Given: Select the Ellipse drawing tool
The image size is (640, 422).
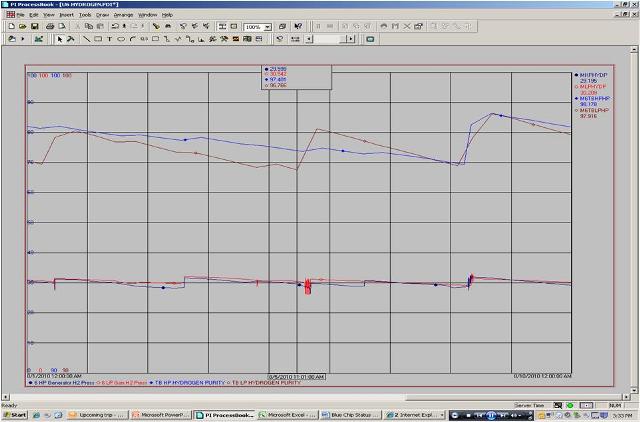Looking at the screenshot, I should coord(121,39).
